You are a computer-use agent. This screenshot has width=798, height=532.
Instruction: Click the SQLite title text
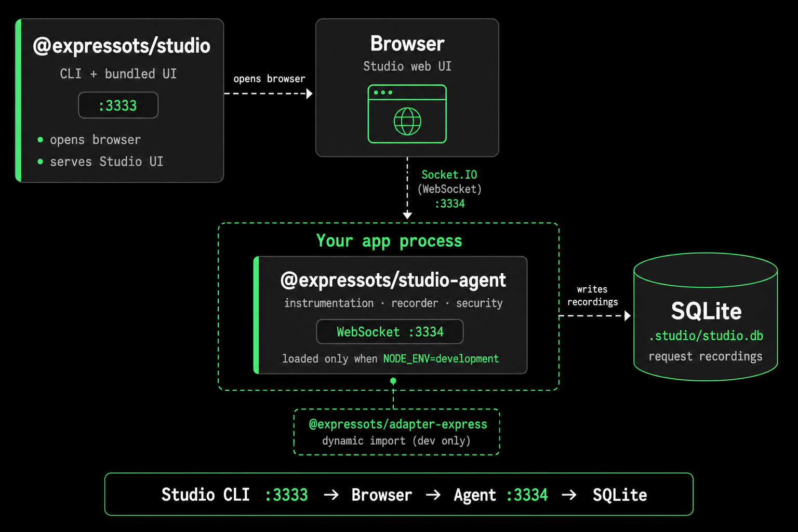click(706, 311)
